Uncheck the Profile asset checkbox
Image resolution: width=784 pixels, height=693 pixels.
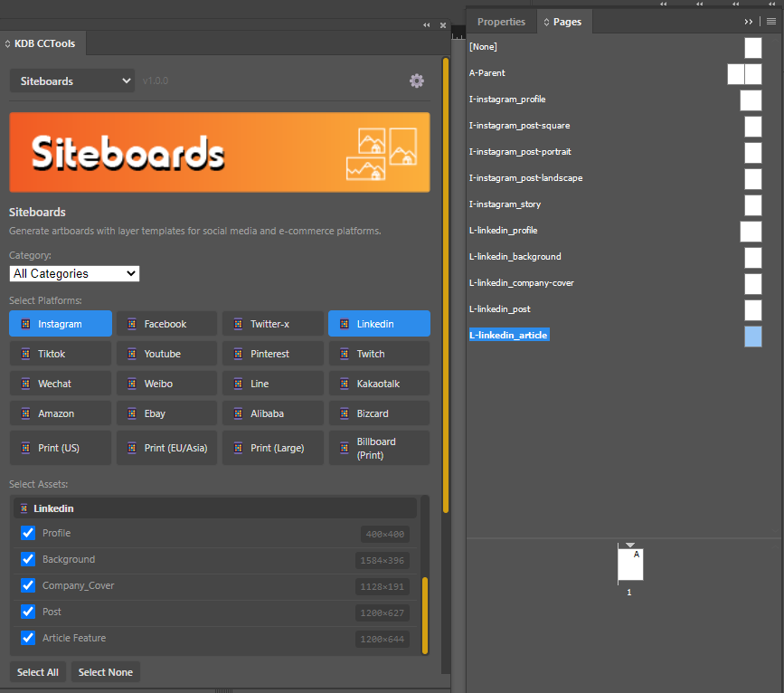(x=28, y=533)
